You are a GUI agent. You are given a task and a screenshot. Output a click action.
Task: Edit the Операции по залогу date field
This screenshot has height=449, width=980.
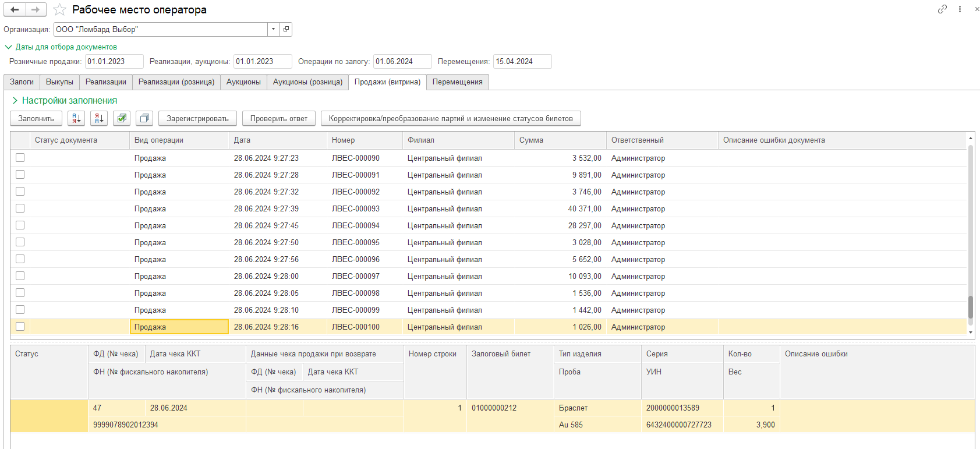click(402, 62)
